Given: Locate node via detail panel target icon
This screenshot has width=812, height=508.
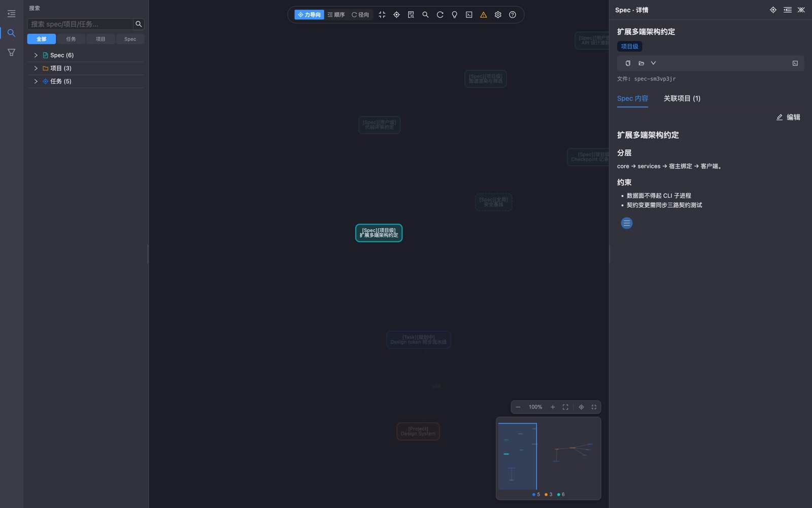Looking at the screenshot, I should pos(773,10).
